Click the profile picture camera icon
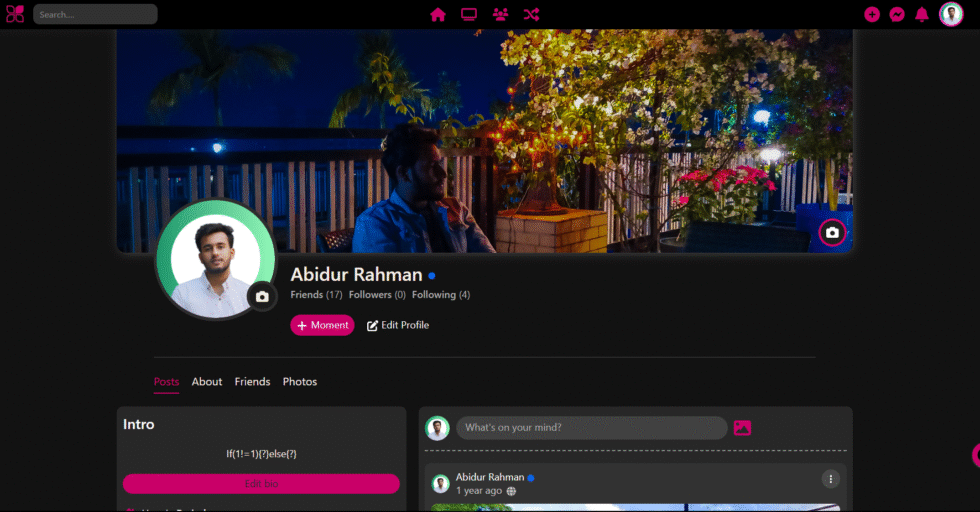 [262, 297]
